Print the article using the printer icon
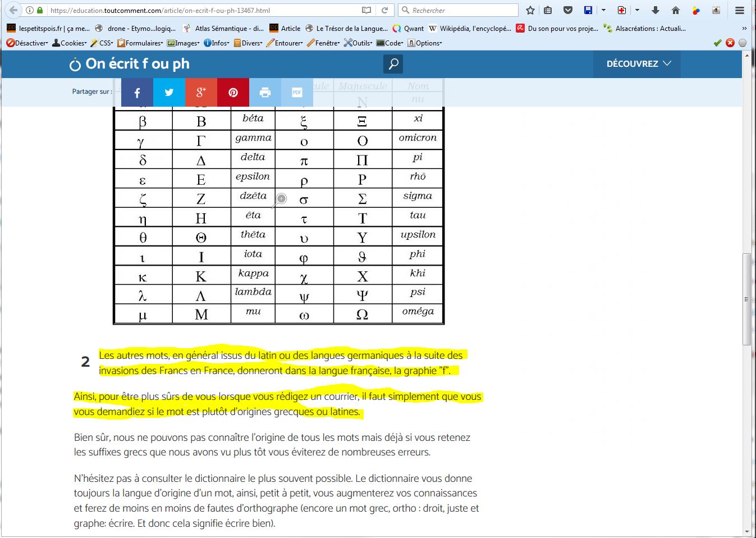 coord(265,93)
